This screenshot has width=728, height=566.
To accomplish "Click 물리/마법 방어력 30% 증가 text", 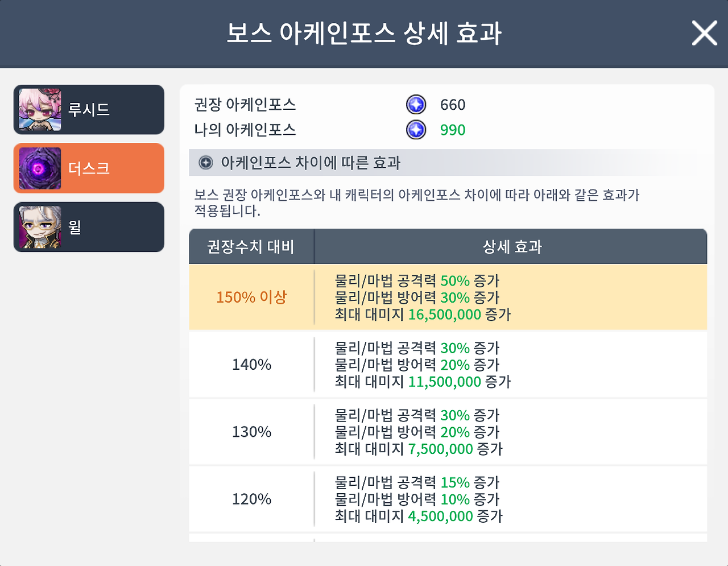I will pyautogui.click(x=417, y=298).
